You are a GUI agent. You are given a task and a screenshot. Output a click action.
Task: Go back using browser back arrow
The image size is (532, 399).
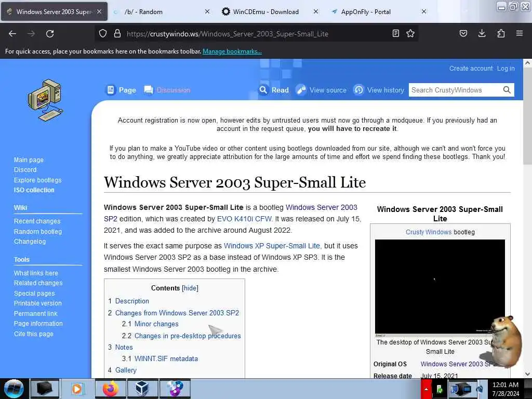pos(12,34)
